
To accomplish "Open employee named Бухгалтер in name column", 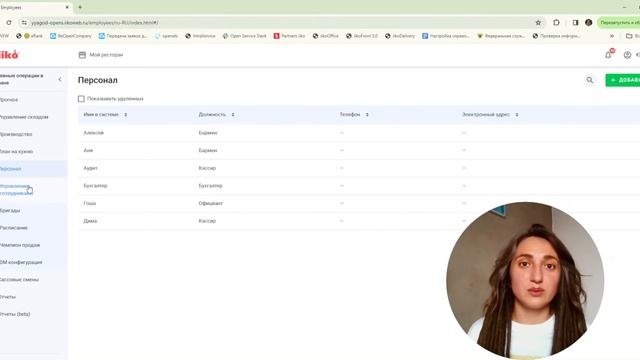I will tap(95, 186).
